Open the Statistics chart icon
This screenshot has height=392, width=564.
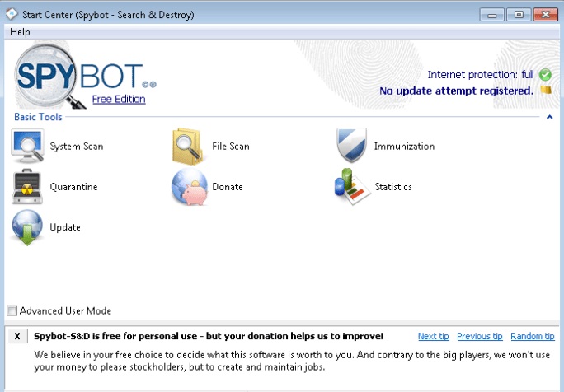point(352,186)
